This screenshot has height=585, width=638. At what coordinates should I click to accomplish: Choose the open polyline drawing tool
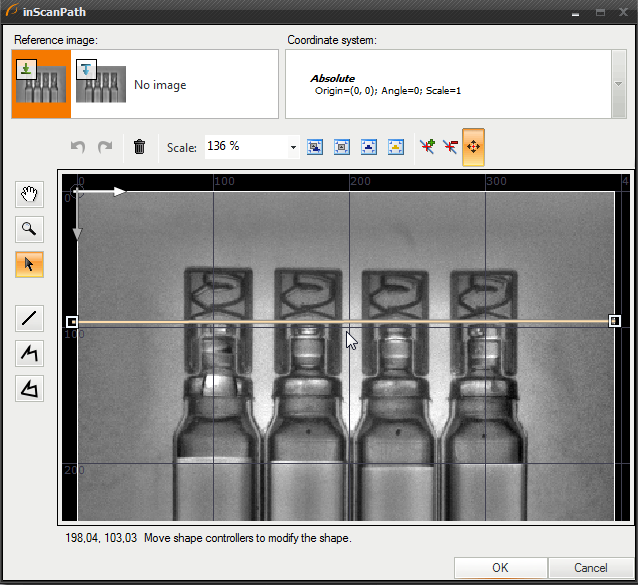click(29, 353)
